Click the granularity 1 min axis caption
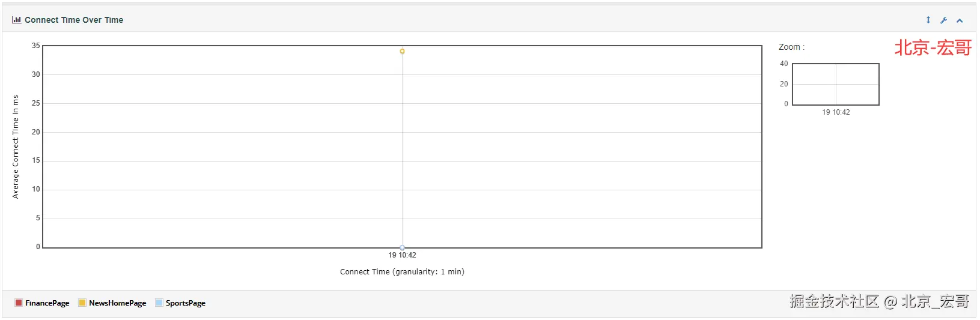 pos(402,272)
